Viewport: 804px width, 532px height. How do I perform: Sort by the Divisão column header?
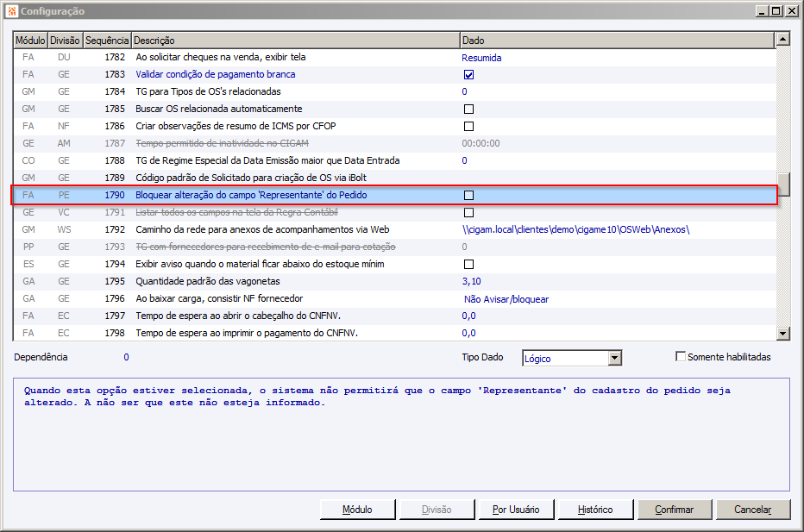coord(65,40)
